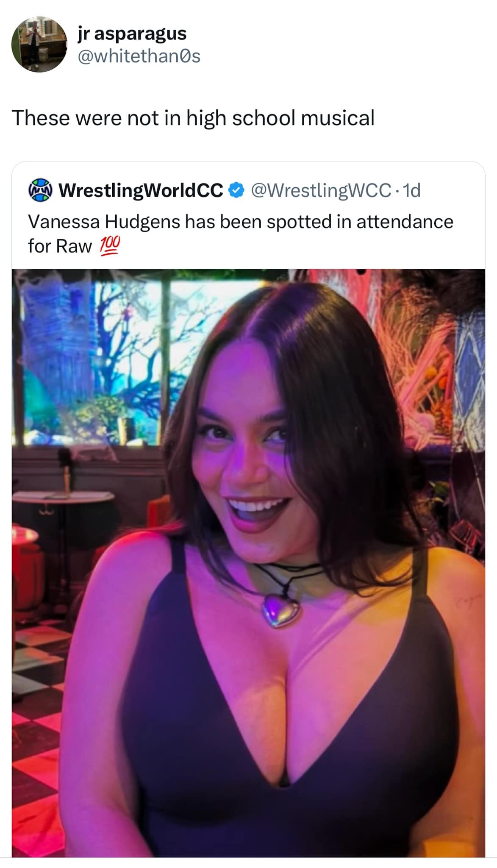Visit the @whitethan0s handle
This screenshot has width=497, height=868.
[139, 56]
